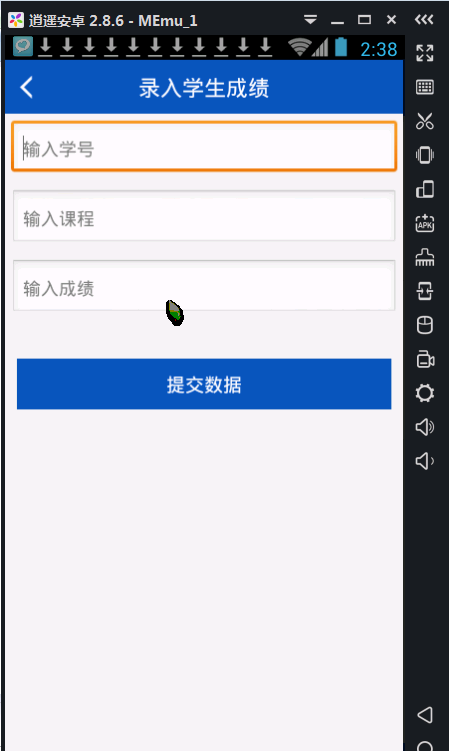This screenshot has height=751, width=449.
Task: Focus the 输入学号 field
Action: pyautogui.click(x=204, y=146)
